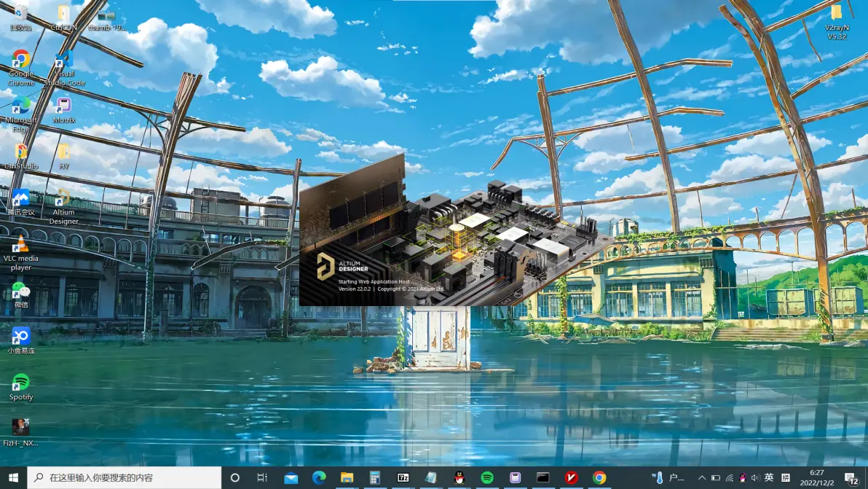This screenshot has height=489, width=868.
Task: Open the HY folder on desktop
Action: pyautogui.click(x=63, y=156)
